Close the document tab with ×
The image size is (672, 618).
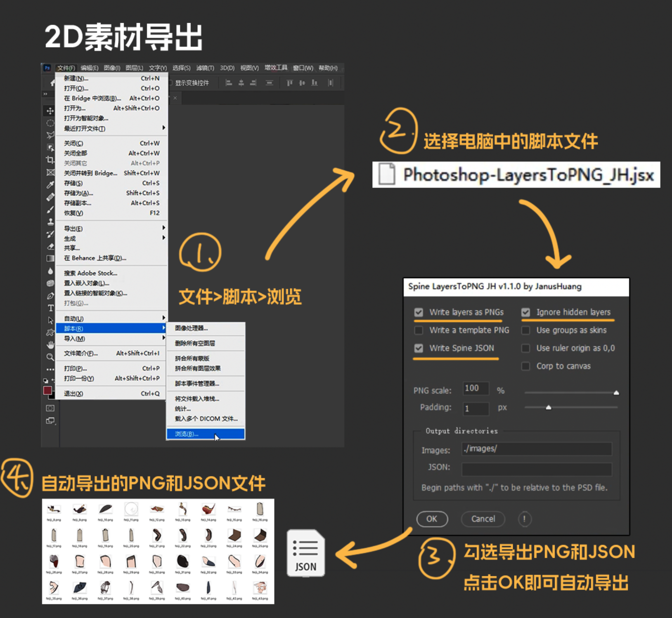coord(175,98)
